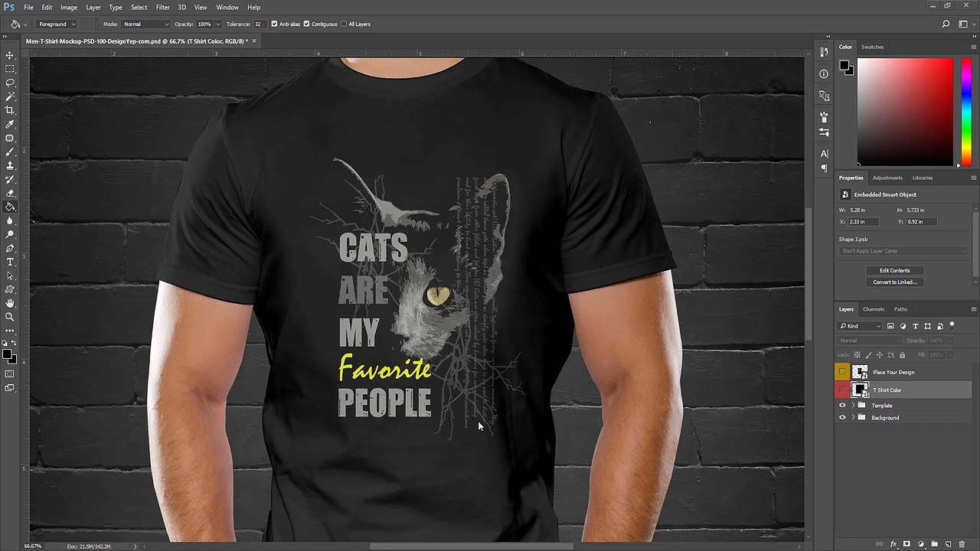980x551 pixels.
Task: Open the Foreground fill source dropdown
Action: point(56,24)
